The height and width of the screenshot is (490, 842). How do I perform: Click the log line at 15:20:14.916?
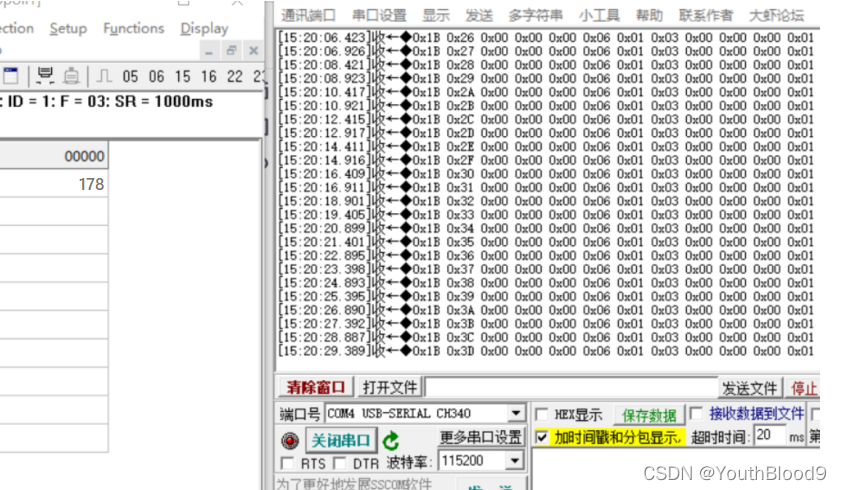tap(547, 160)
